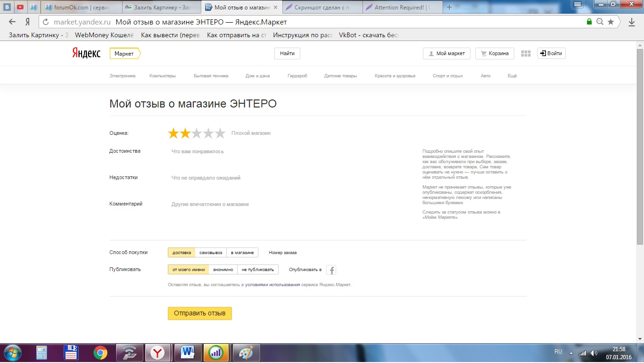This screenshot has width=644, height=363.
Task: Click the zoom magnifier icon in address bar
Action: 600,22
